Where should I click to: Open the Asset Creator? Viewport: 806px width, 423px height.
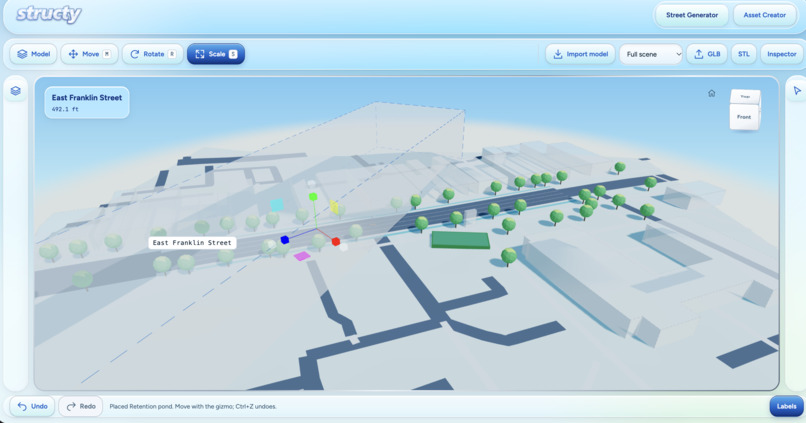pyautogui.click(x=764, y=15)
